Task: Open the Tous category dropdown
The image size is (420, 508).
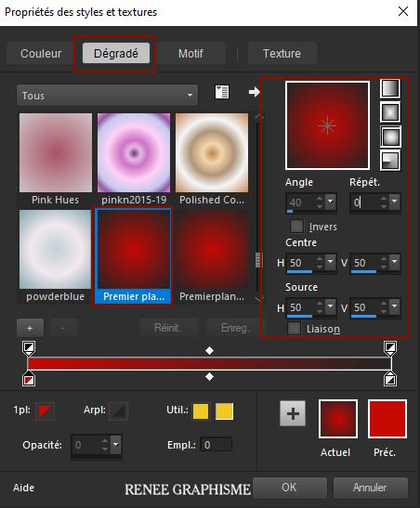Action: [107, 96]
